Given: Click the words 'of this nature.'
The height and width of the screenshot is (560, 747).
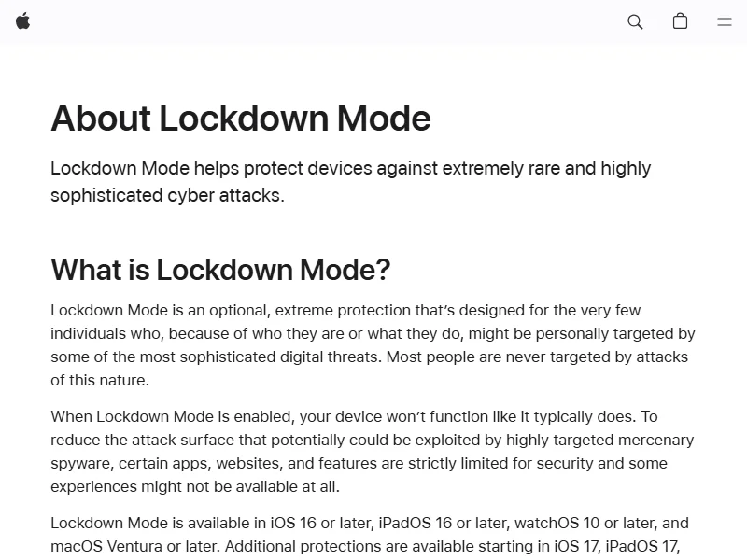Looking at the screenshot, I should (x=100, y=380).
